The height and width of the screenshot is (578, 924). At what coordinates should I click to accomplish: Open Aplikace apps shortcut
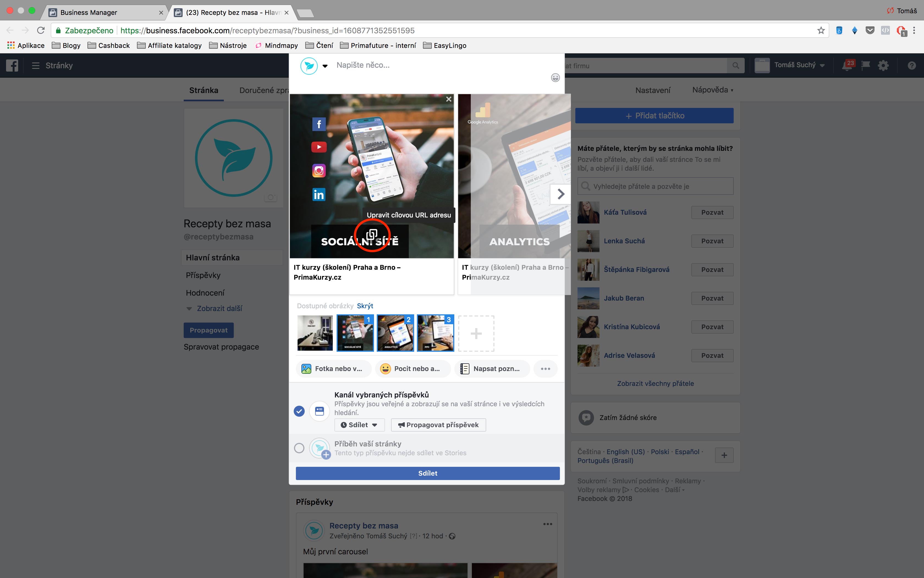pos(26,45)
